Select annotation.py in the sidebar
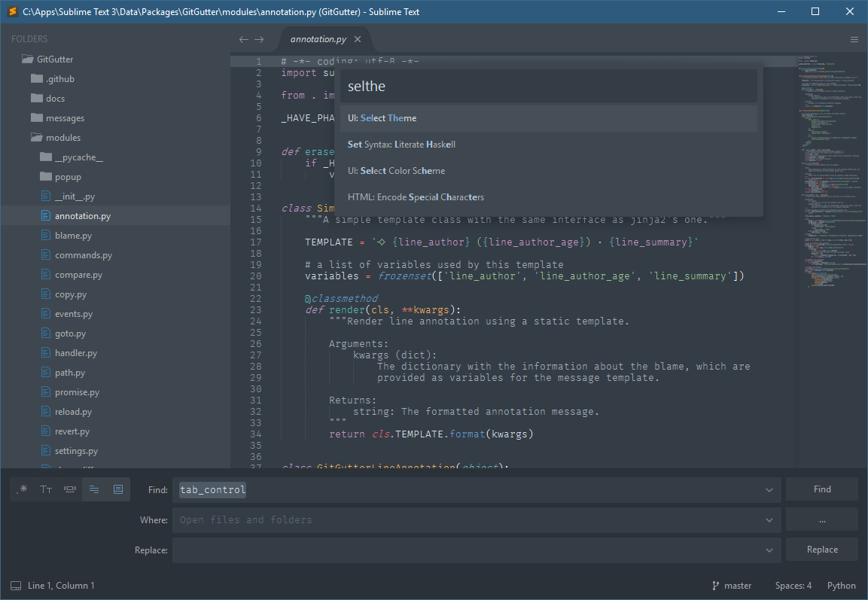The image size is (868, 600). pos(115,216)
